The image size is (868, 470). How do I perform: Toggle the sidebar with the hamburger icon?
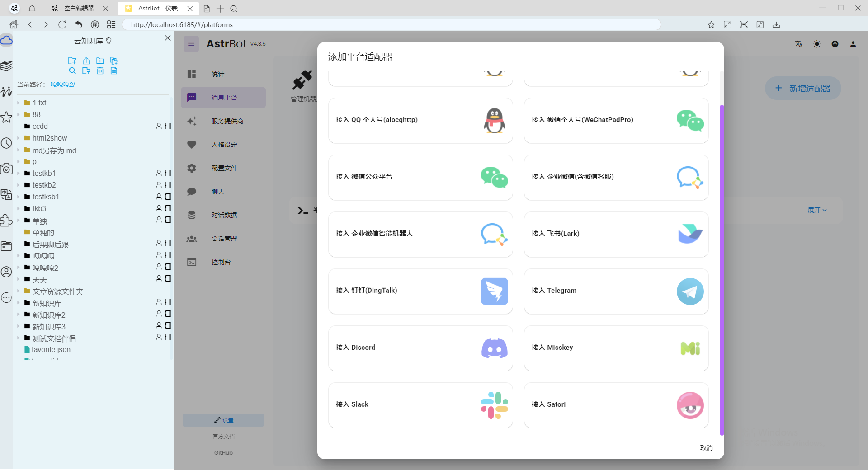[x=191, y=44]
